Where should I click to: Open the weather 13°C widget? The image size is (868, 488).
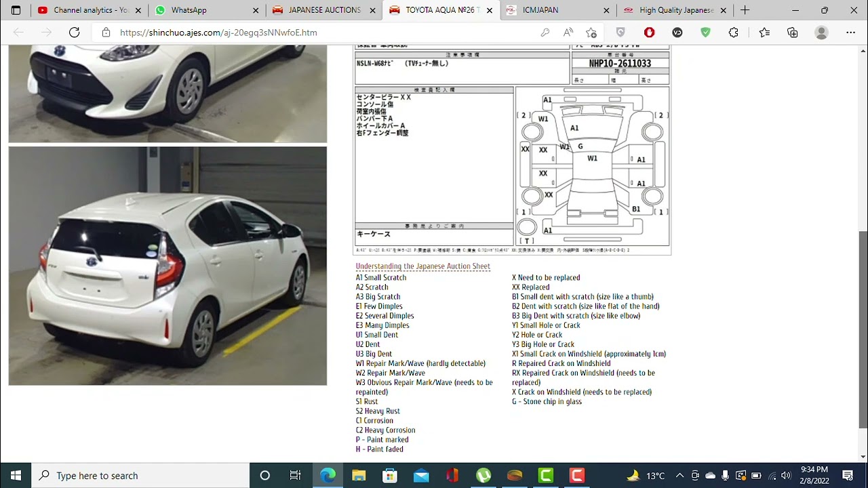646,475
